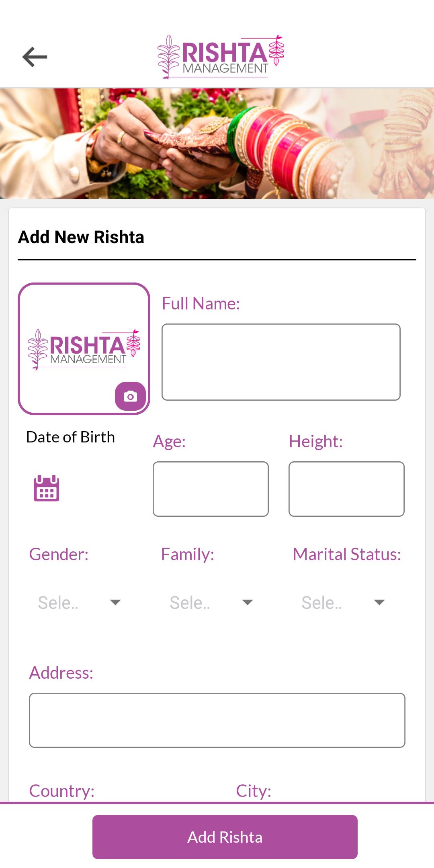Tap the Date of Birth label
The width and height of the screenshot is (434, 868).
[70, 437]
